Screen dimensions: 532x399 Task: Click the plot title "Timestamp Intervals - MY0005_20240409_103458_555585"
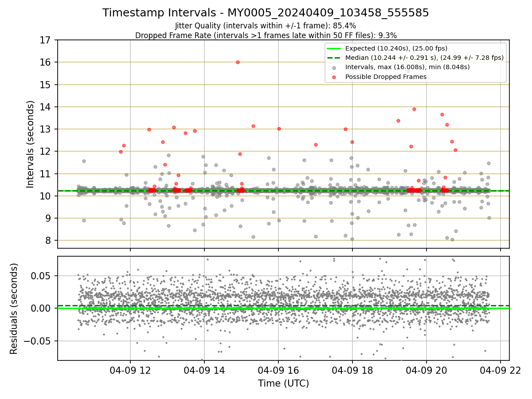[266, 13]
